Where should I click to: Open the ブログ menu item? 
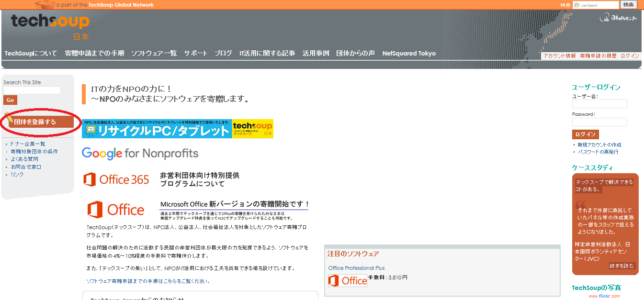223,54
